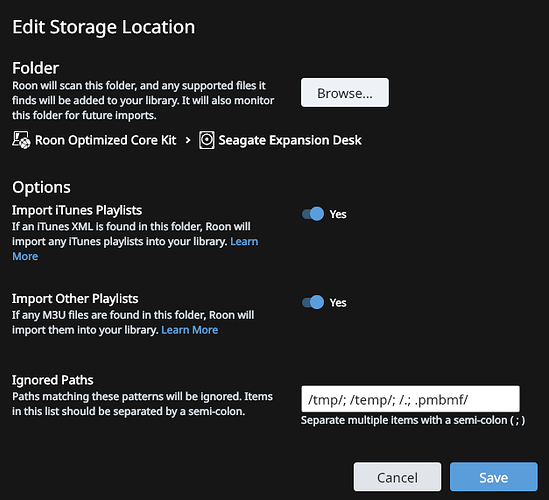
Task: Click the Yes label beside iTunes Playlists toggle
Action: (338, 214)
